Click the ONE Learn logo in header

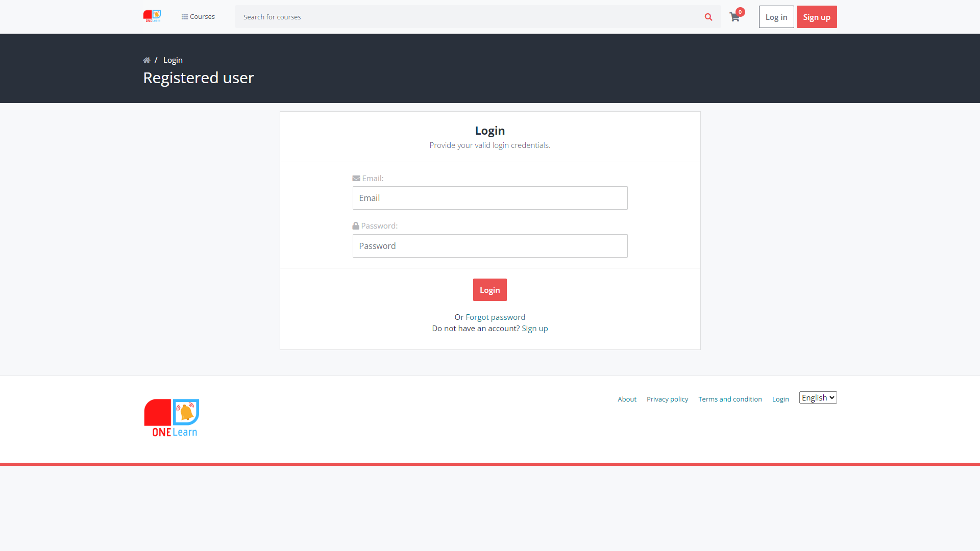152,16
